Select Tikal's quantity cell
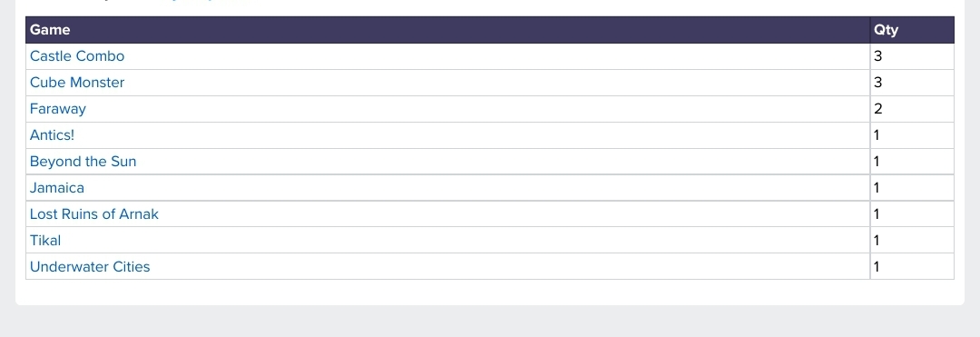 [x=912, y=240]
